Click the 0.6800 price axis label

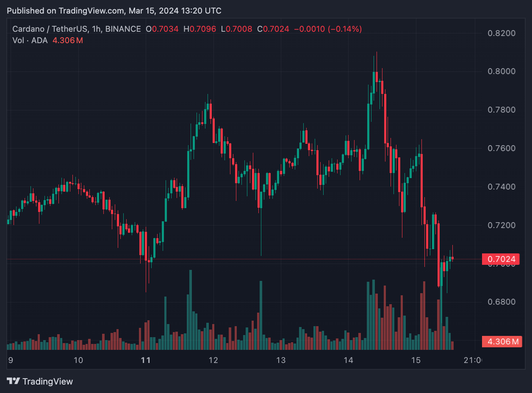(501, 302)
